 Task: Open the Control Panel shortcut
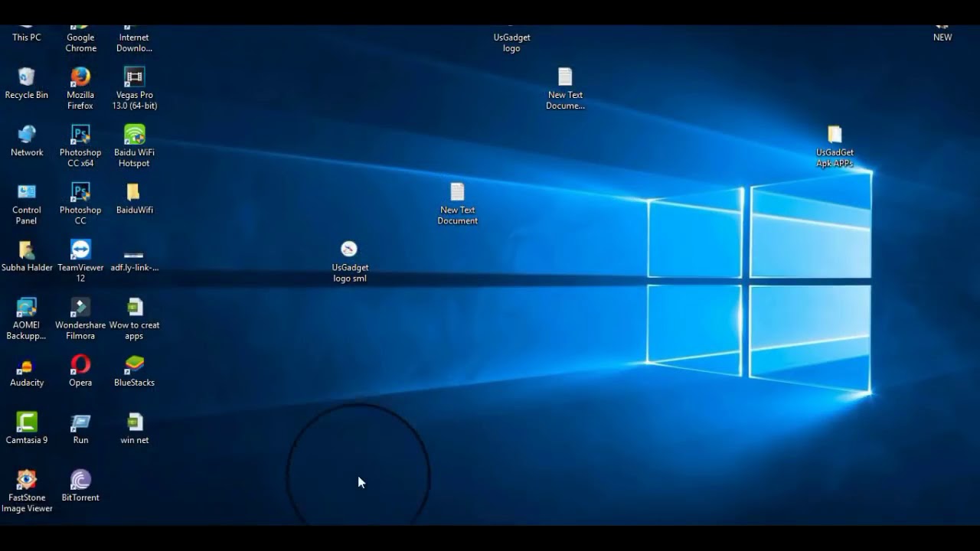pyautogui.click(x=27, y=204)
